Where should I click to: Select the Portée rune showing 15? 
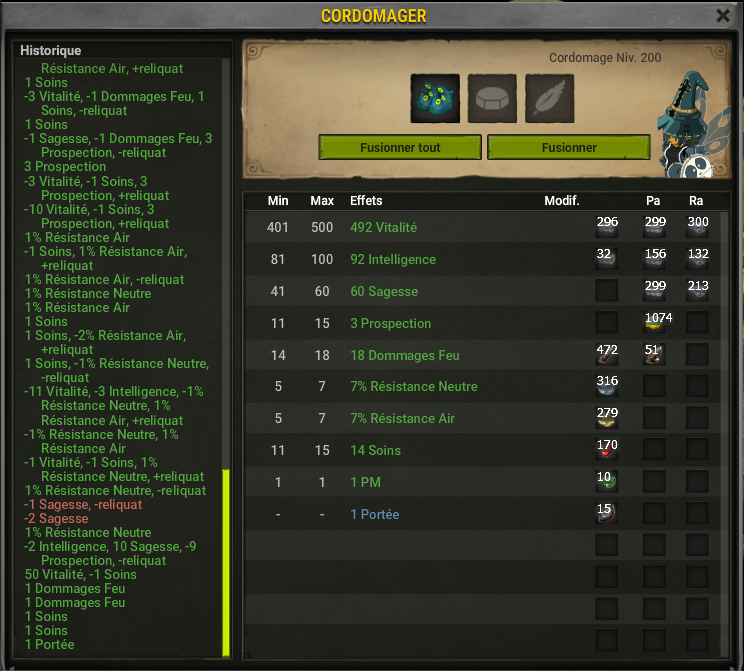coord(607,513)
